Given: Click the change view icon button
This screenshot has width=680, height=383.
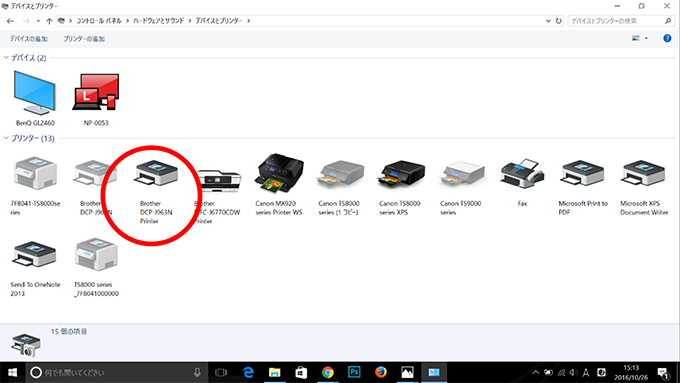Looking at the screenshot, I should tap(636, 39).
